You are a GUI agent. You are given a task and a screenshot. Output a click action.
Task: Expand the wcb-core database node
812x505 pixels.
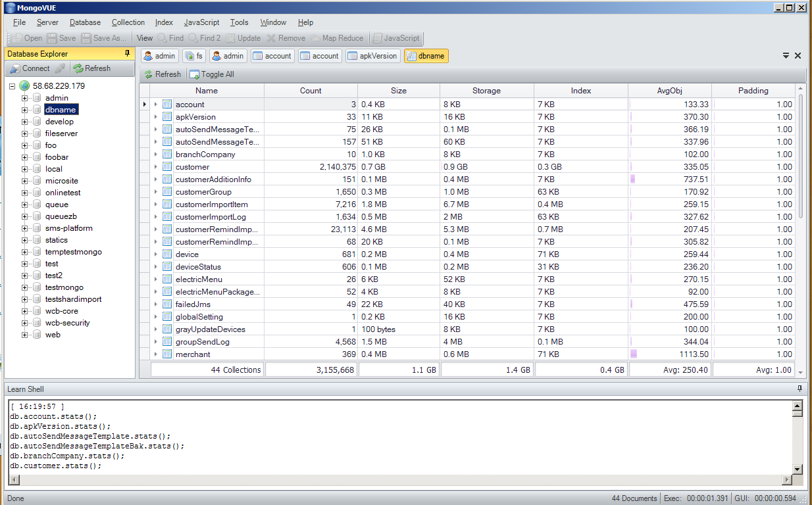point(24,311)
